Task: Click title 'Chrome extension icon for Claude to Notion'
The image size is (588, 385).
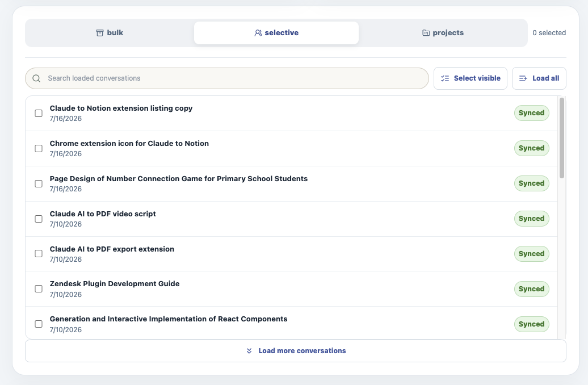Action: 129,143
